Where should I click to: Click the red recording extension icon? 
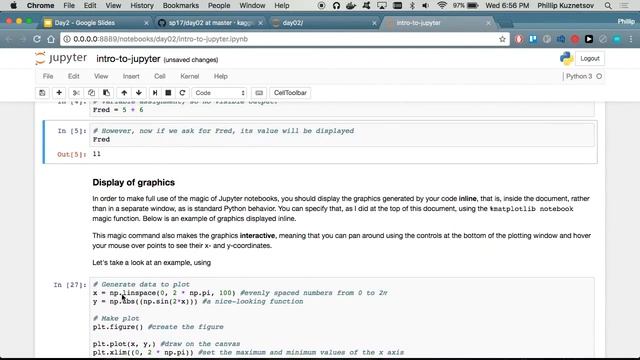(575, 39)
